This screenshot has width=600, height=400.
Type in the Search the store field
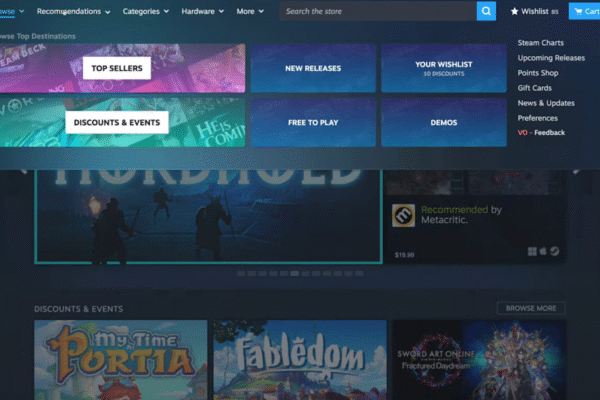[x=378, y=12]
